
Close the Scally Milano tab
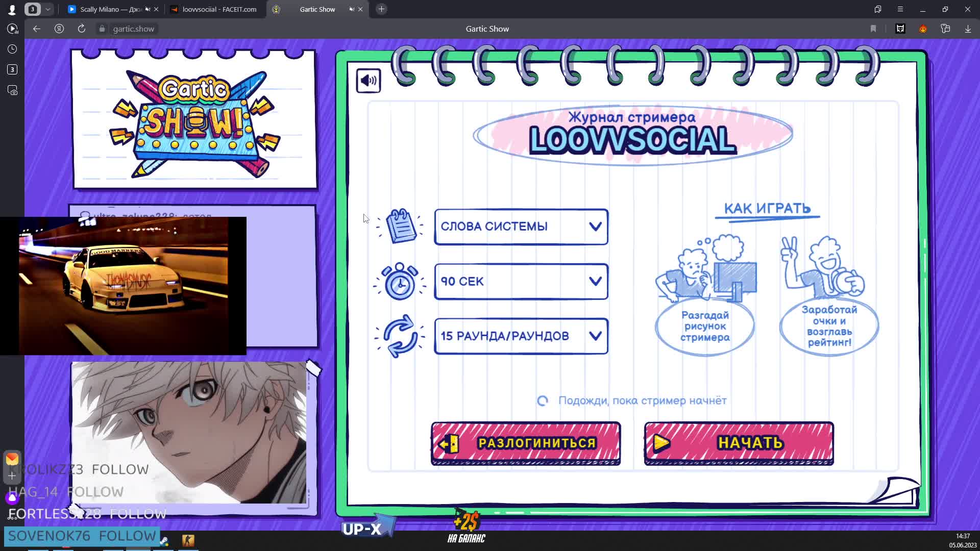tap(156, 9)
